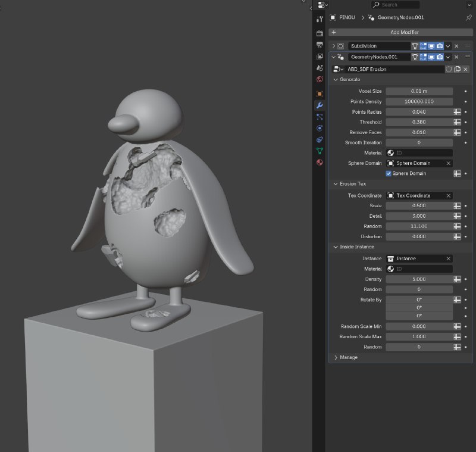Collapse the Generate section
This screenshot has height=452, width=476.
[x=336, y=80]
